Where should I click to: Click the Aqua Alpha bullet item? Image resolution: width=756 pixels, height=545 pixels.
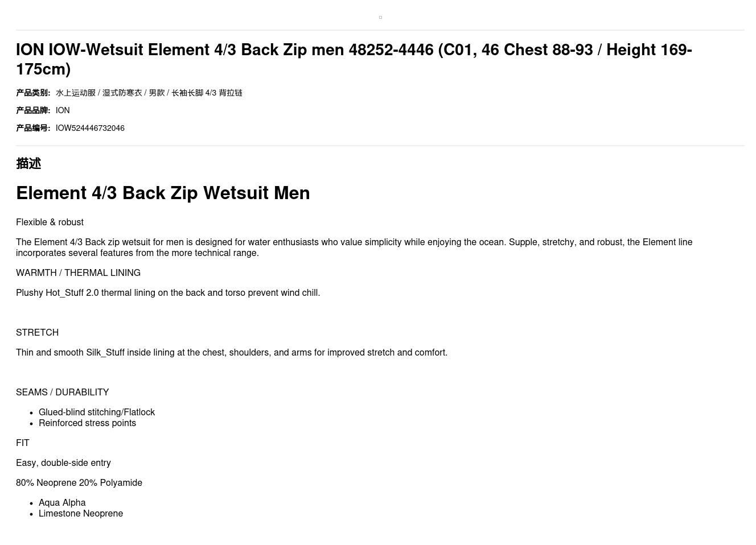point(62,503)
